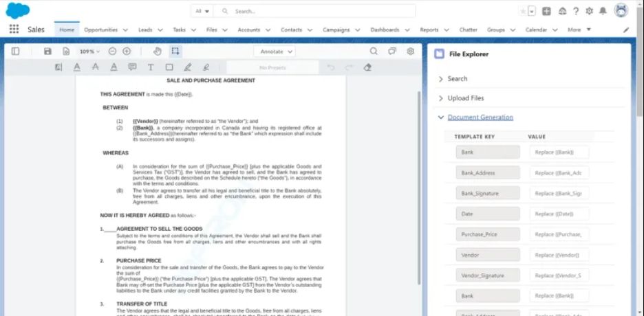The height and width of the screenshot is (316, 644).
Task: Open the Chatter tab
Action: coord(469,30)
